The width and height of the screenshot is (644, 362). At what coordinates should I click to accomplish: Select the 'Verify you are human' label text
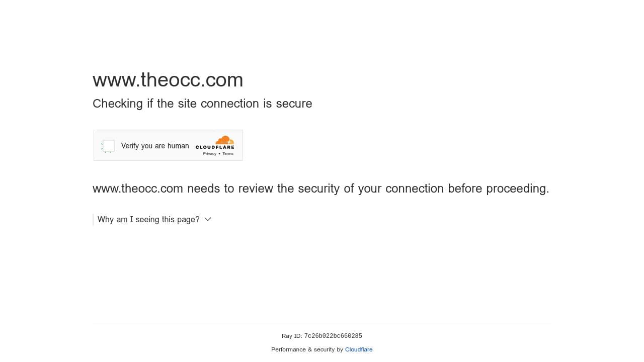pyautogui.click(x=155, y=146)
